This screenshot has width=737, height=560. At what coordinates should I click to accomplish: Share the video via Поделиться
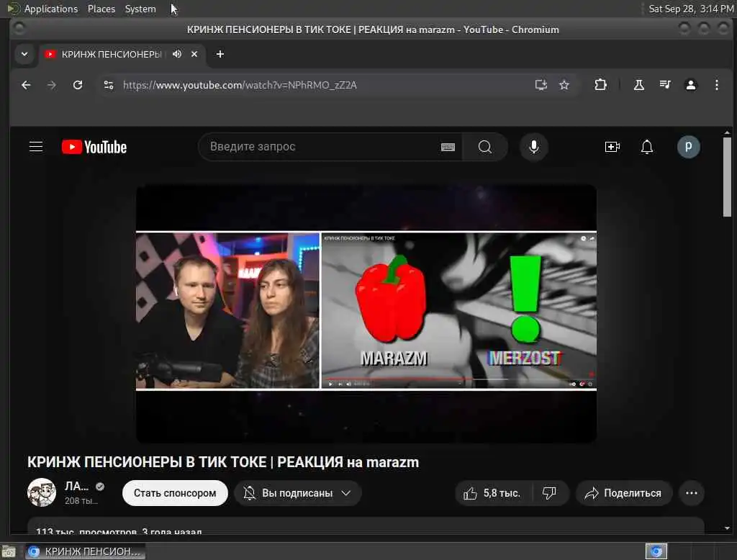(624, 493)
